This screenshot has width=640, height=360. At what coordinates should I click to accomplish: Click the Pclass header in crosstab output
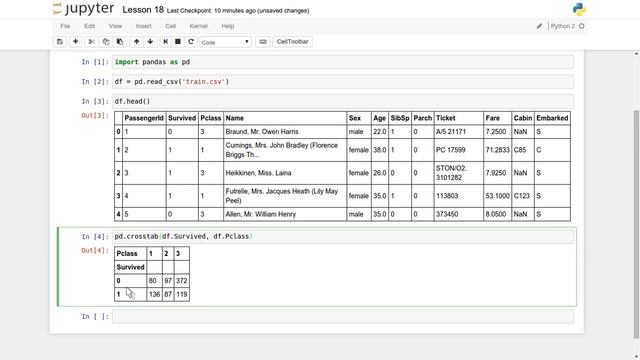pos(130,253)
